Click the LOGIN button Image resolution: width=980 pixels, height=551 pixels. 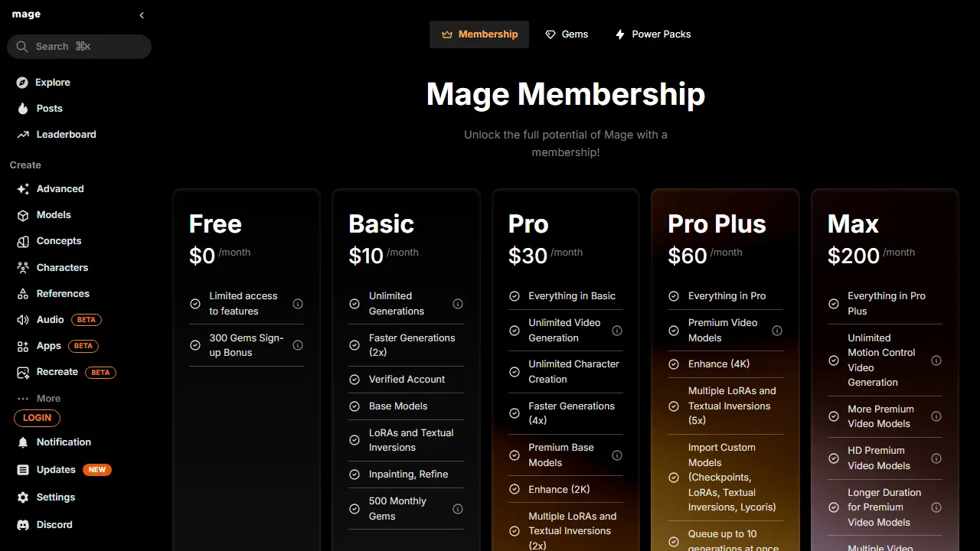(37, 418)
